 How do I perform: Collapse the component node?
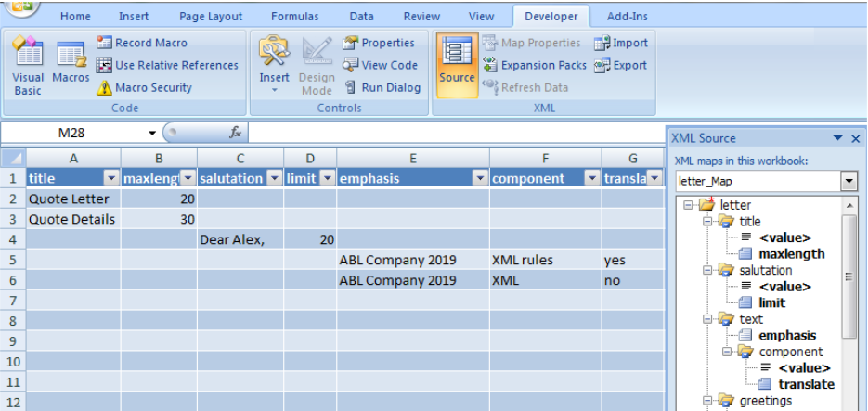point(727,352)
